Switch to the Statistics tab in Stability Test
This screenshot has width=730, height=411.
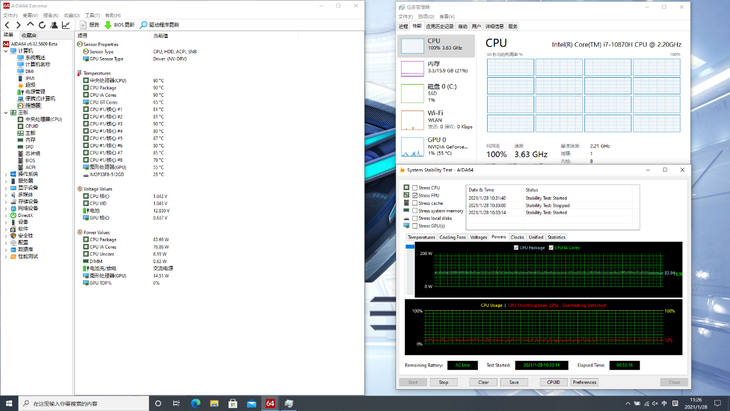point(556,237)
